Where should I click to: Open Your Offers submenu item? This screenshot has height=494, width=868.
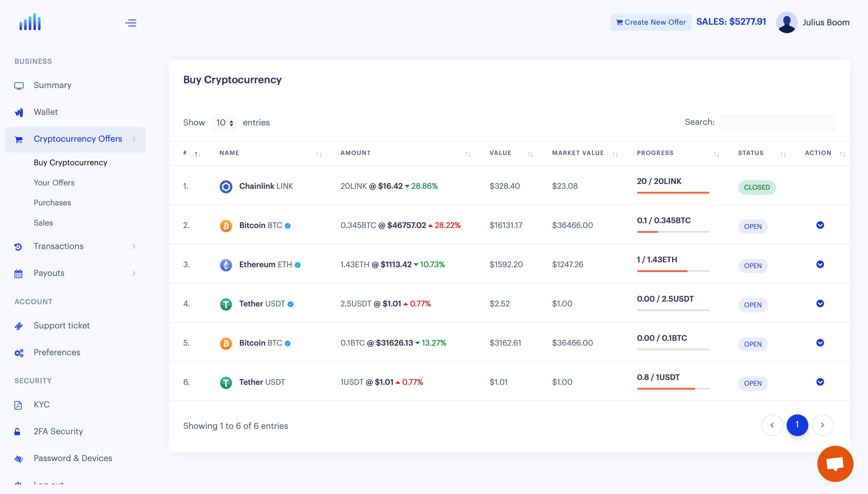point(54,182)
